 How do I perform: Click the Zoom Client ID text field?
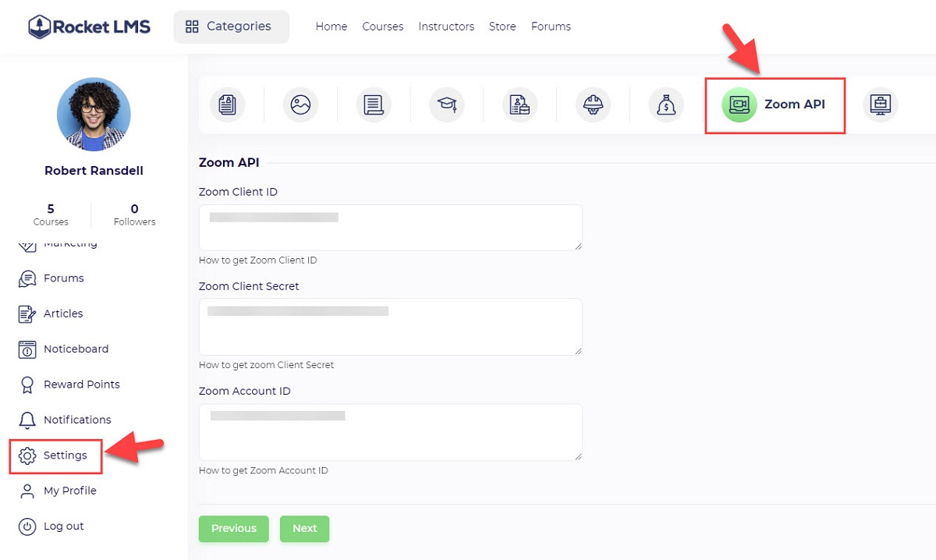coord(390,228)
